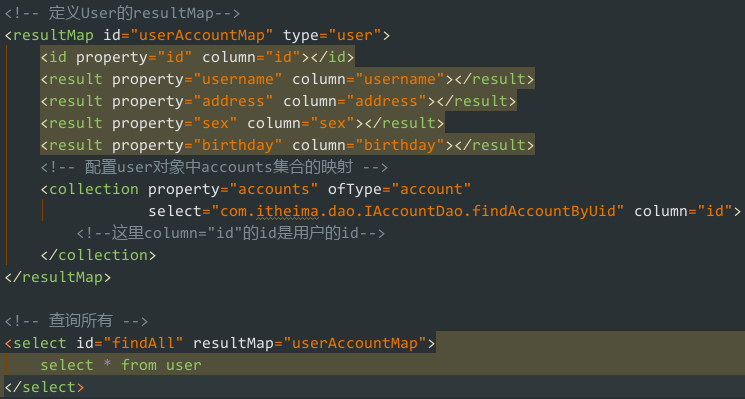Click the select id value "findAll"

point(143,343)
